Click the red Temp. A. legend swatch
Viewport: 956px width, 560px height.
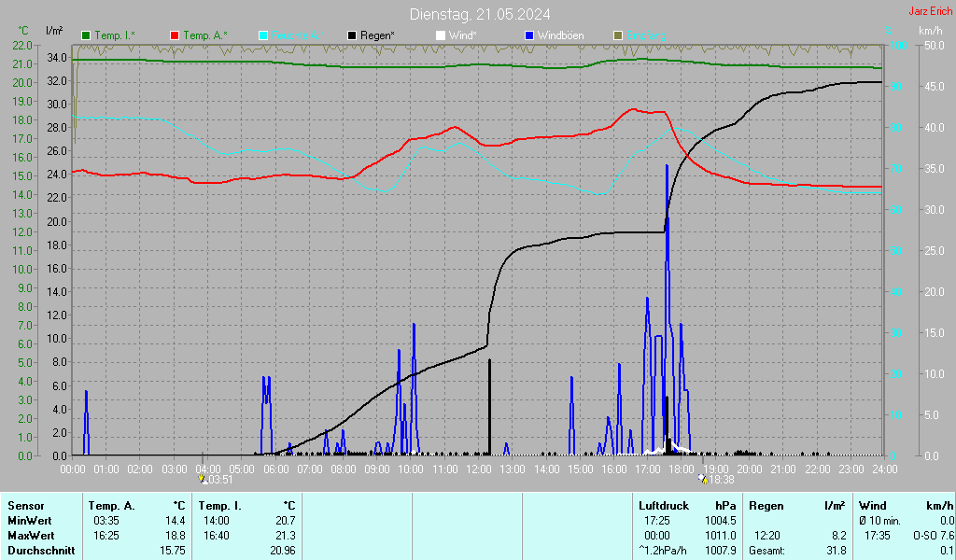click(x=175, y=36)
